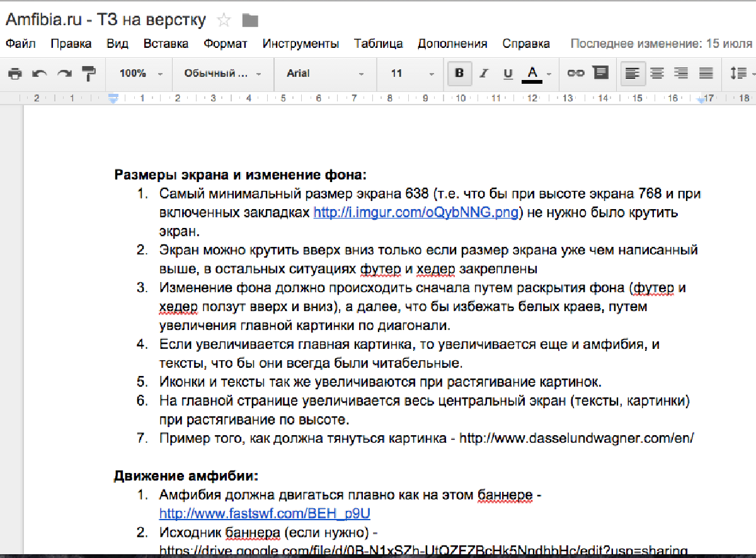
Task: Justify the text alignment
Action: click(x=706, y=74)
